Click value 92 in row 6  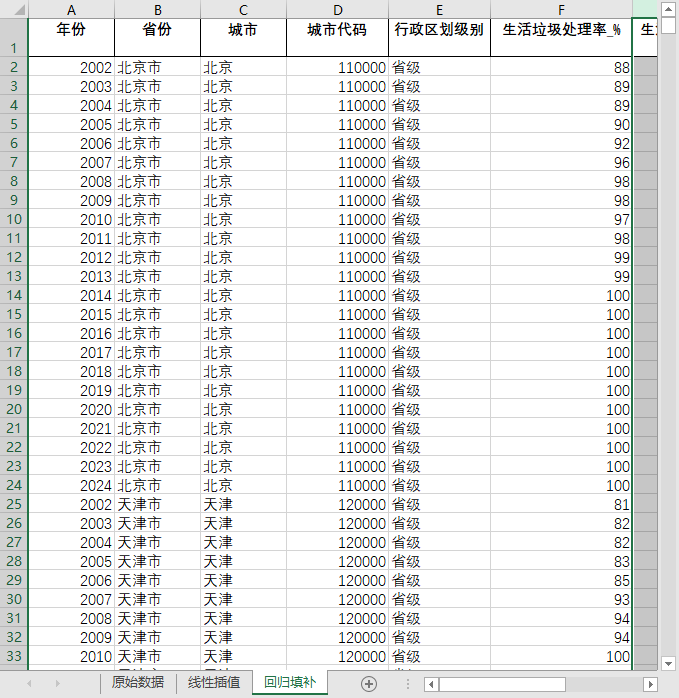[561, 143]
